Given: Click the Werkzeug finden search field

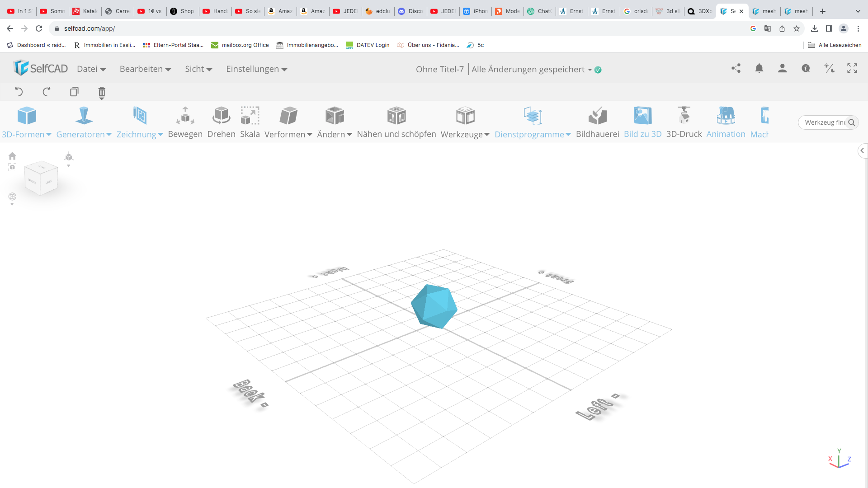Looking at the screenshot, I should [828, 122].
